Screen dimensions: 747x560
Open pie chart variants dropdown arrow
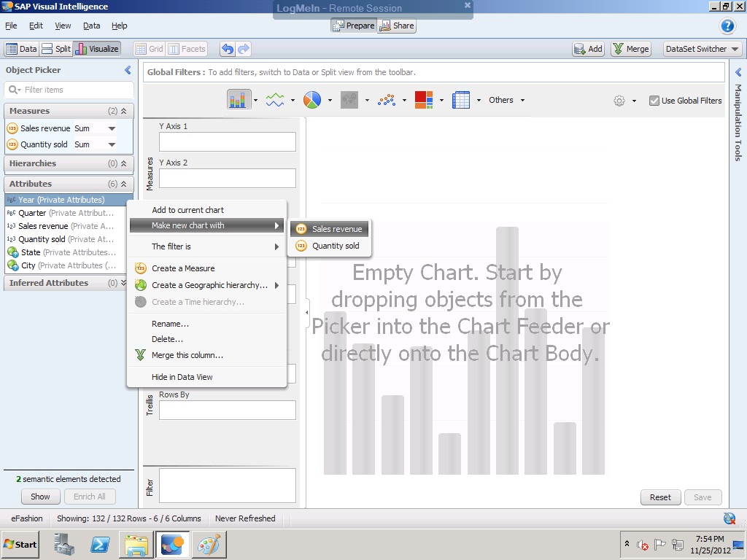pos(330,100)
